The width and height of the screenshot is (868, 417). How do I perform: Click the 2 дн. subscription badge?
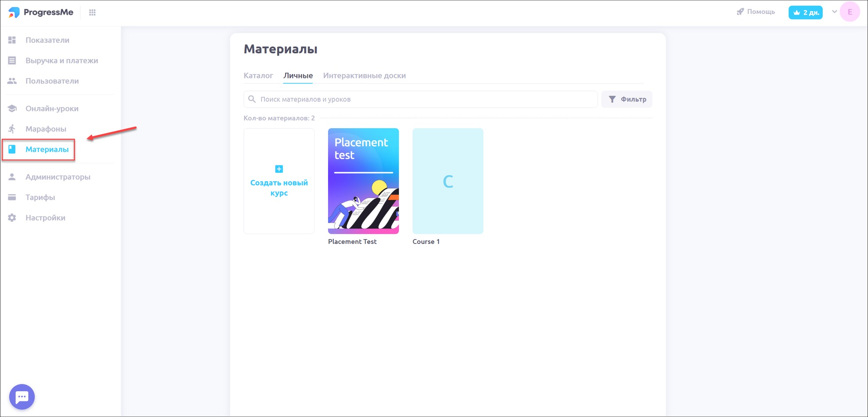[x=805, y=12]
